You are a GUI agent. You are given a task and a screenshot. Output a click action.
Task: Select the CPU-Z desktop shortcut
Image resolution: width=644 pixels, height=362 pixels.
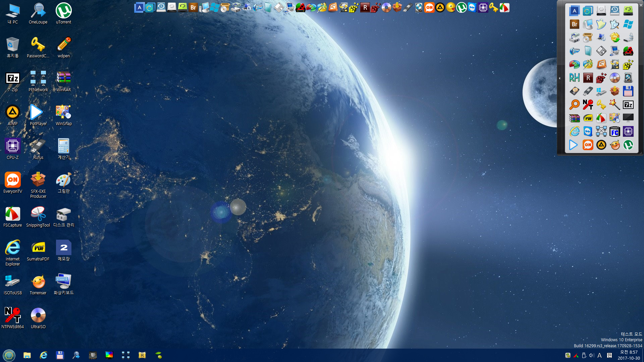click(x=13, y=149)
